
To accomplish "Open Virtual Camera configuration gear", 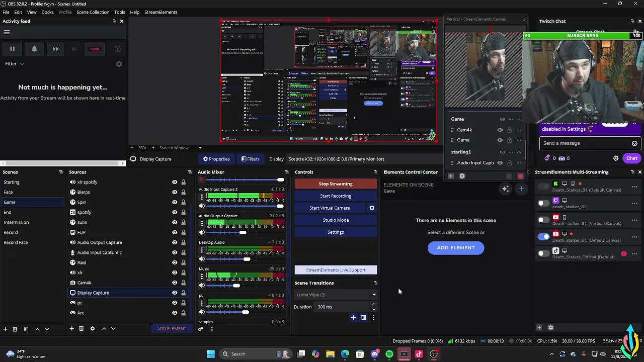I will [372, 208].
